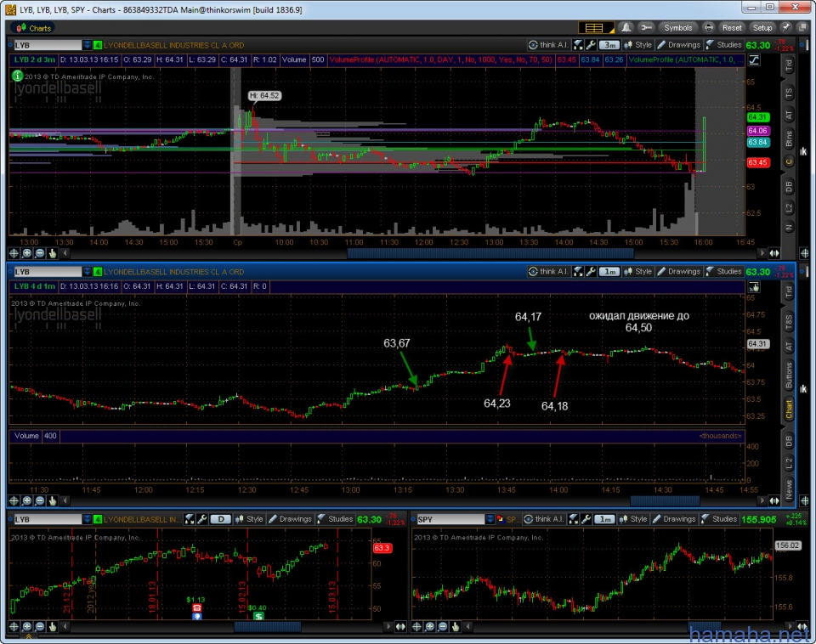Select the Charts tab
This screenshot has width=816, height=644.
(33, 28)
